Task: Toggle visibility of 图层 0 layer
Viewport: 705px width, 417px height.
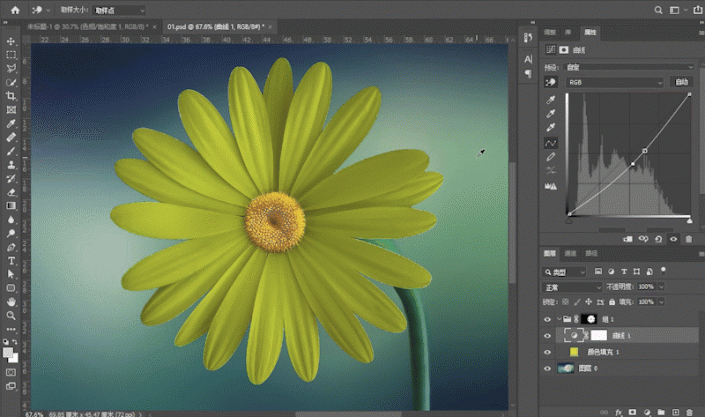Action: pos(548,369)
